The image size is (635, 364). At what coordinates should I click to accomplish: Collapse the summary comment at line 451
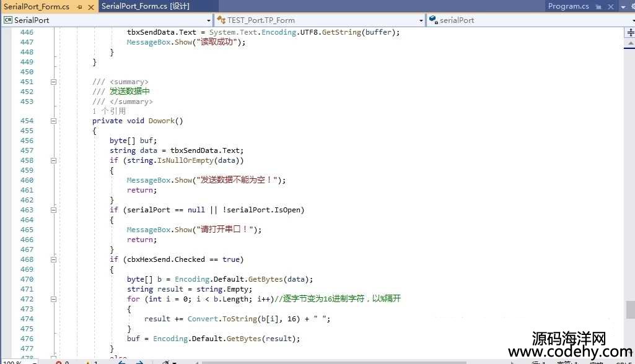tap(53, 82)
